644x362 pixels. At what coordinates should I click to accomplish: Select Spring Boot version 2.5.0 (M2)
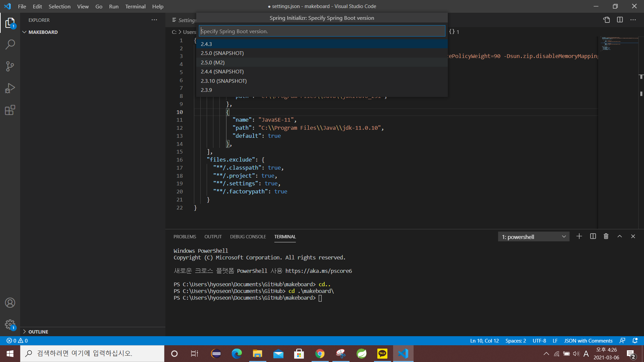click(x=213, y=62)
